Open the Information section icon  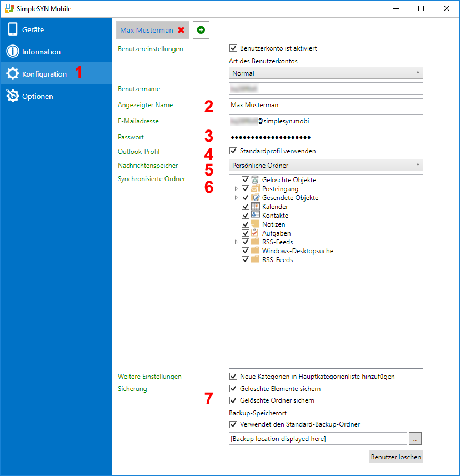tap(13, 52)
